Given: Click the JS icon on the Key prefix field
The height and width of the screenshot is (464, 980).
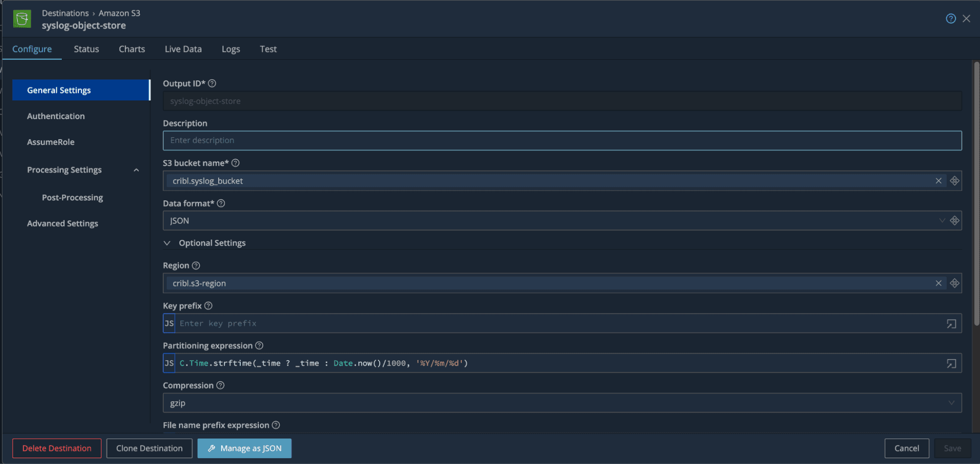Looking at the screenshot, I should pos(169,323).
